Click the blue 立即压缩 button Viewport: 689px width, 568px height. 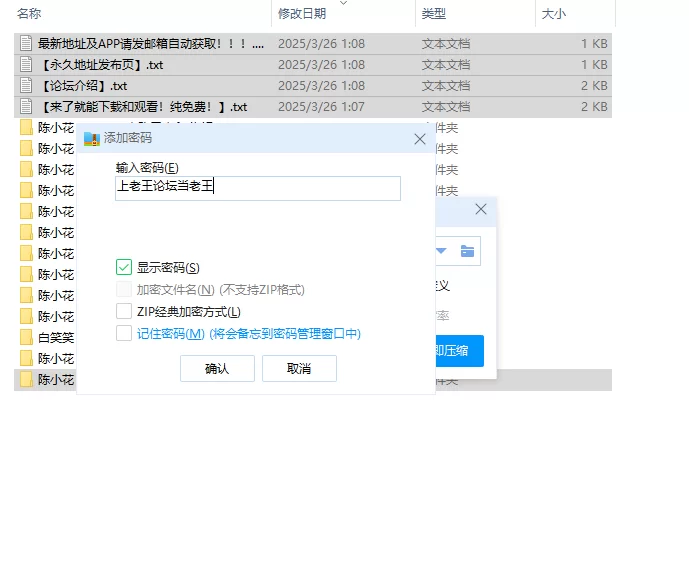point(459,350)
